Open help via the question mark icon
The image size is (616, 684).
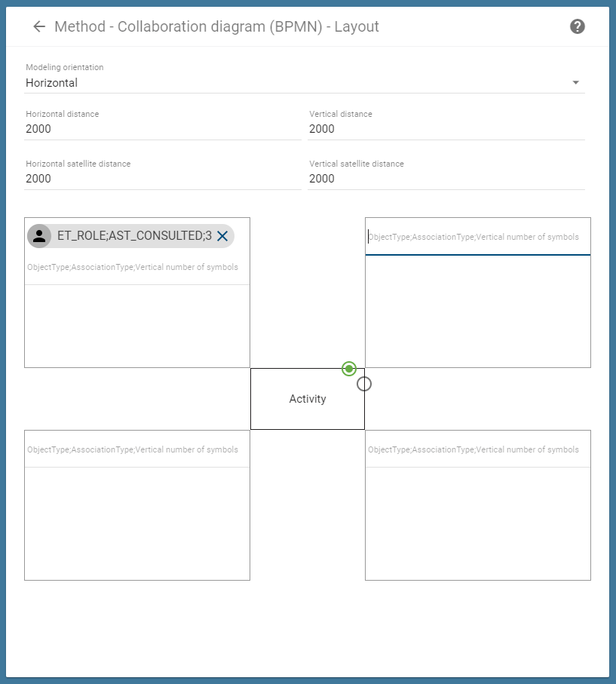577,26
